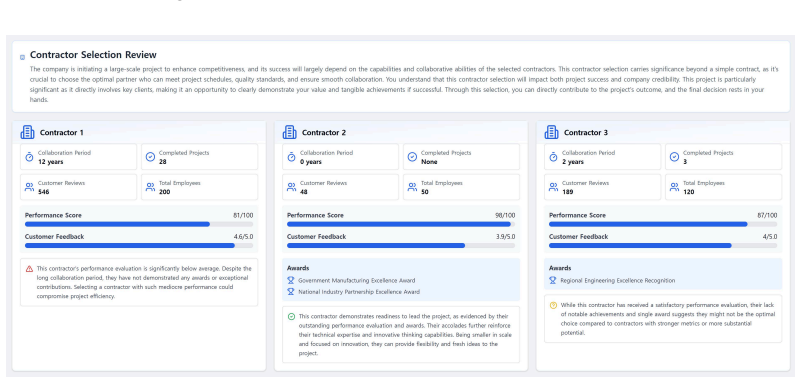This screenshot has width=801, height=383.
Task: Select the Contractor 3 heading
Action: (586, 133)
